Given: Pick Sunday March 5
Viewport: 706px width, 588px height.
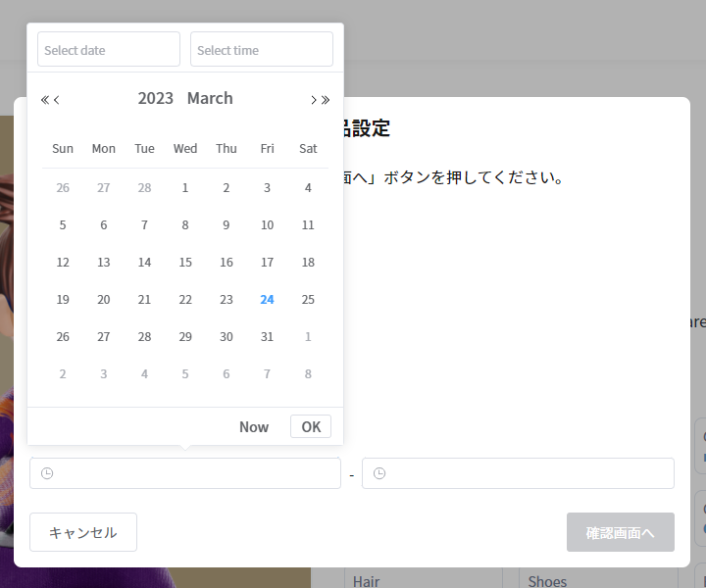Looking at the screenshot, I should [x=63, y=225].
